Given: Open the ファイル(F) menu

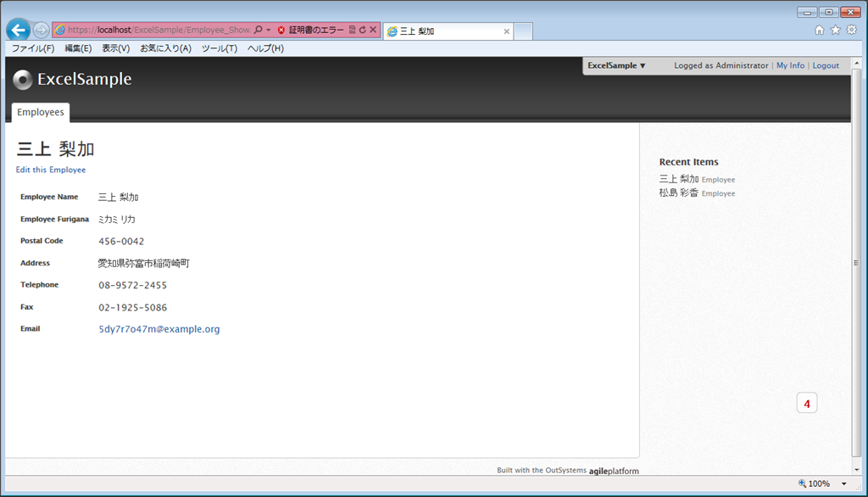Looking at the screenshot, I should point(33,48).
